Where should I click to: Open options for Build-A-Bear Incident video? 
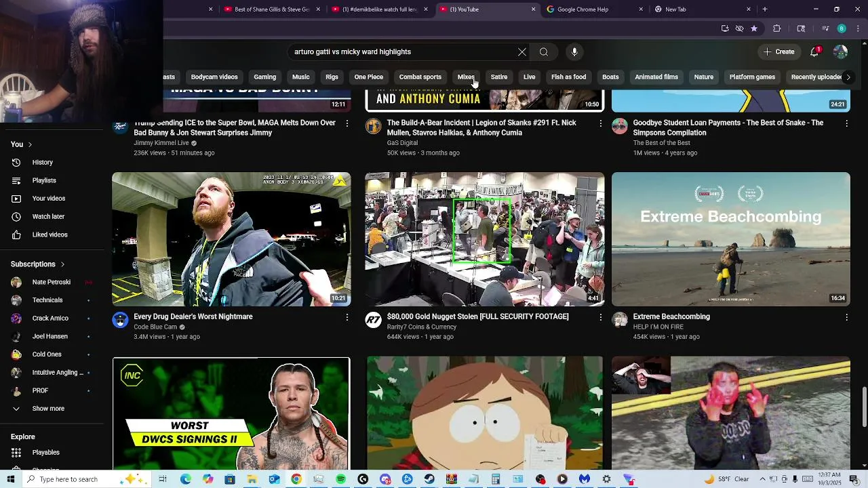pos(600,123)
